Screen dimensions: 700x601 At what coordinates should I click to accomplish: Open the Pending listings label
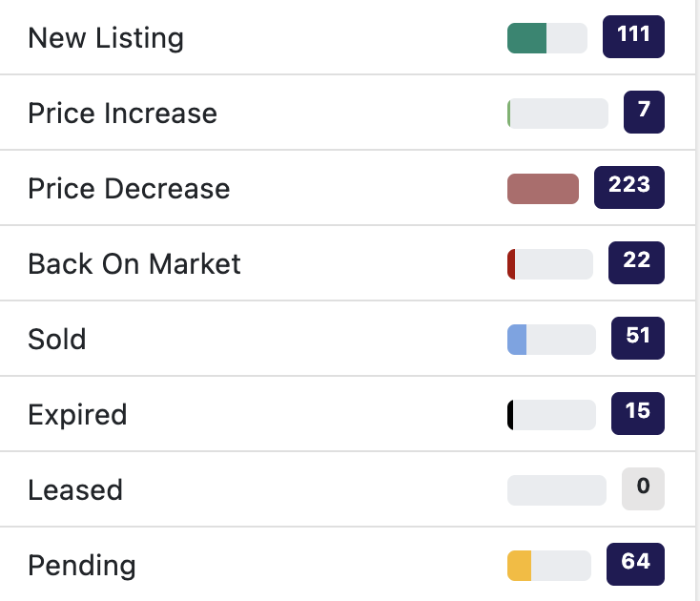(x=82, y=566)
